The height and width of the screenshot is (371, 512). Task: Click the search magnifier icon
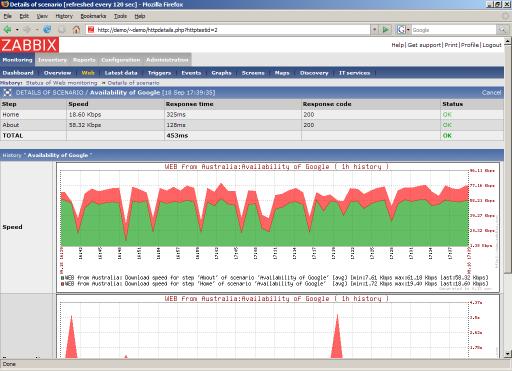click(x=502, y=30)
